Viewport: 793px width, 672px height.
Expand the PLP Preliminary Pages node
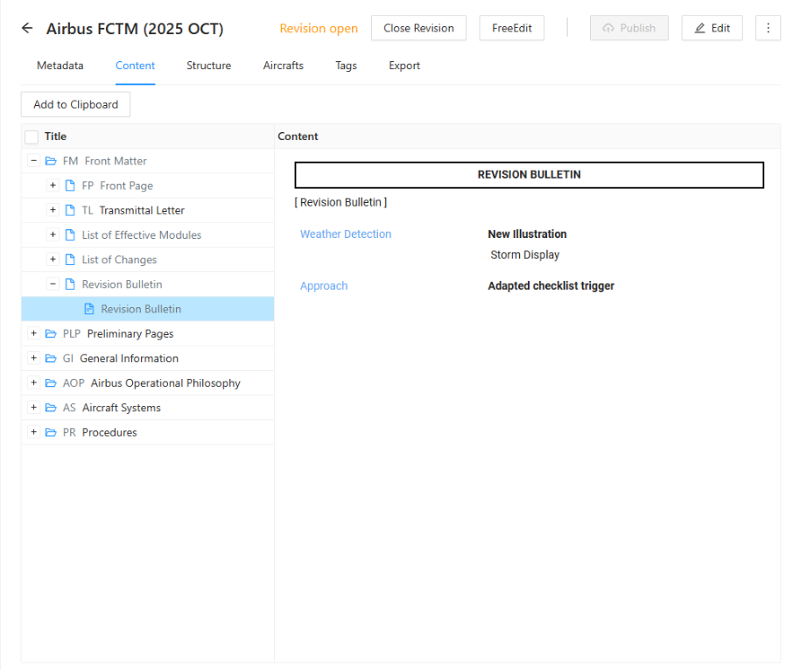34,333
